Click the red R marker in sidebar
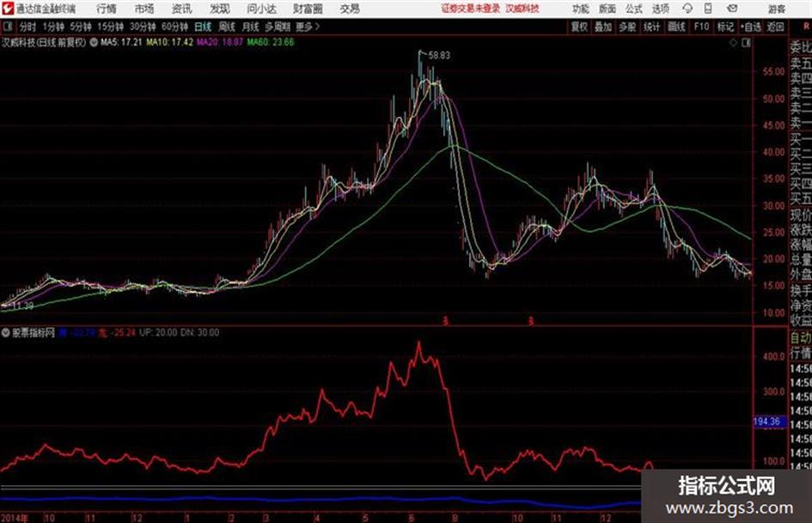Viewport: 812px width, 523px height. (x=806, y=27)
